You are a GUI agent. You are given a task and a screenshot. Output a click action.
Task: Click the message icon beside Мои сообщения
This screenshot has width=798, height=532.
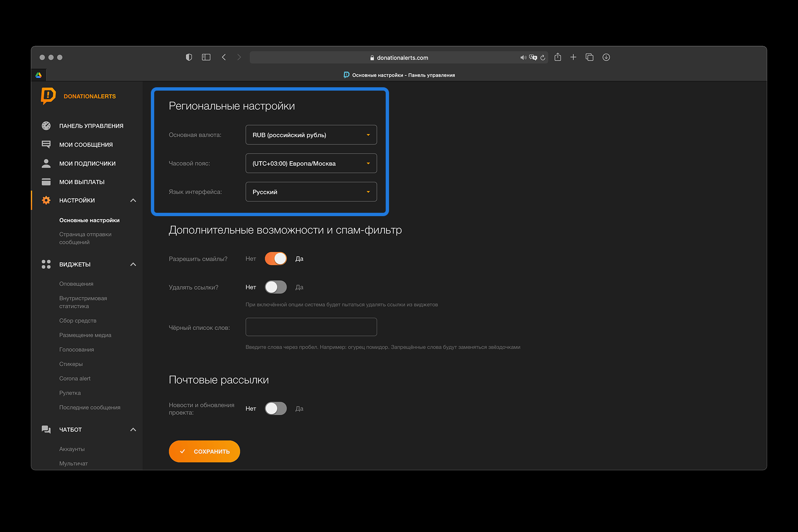46,145
